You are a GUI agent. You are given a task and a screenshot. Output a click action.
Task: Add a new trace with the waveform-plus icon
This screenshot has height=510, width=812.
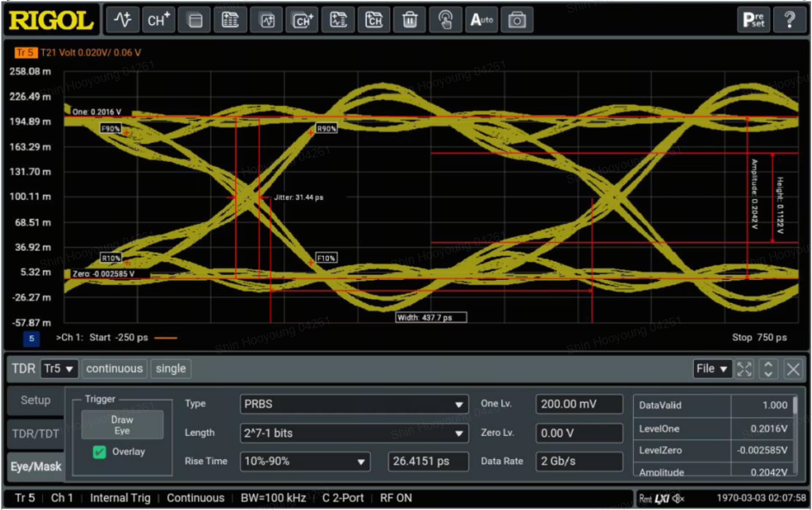(x=123, y=20)
